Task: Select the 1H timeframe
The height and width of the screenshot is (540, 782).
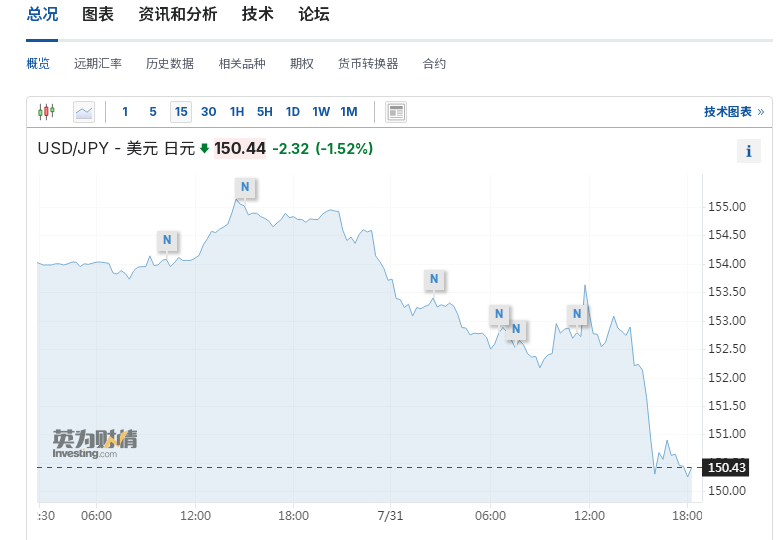Action: click(x=237, y=112)
